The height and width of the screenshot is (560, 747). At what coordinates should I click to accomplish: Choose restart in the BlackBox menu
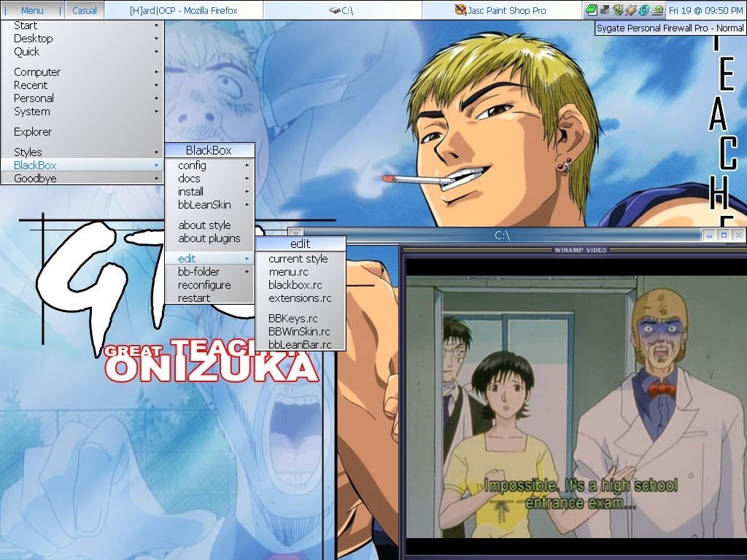[209, 298]
